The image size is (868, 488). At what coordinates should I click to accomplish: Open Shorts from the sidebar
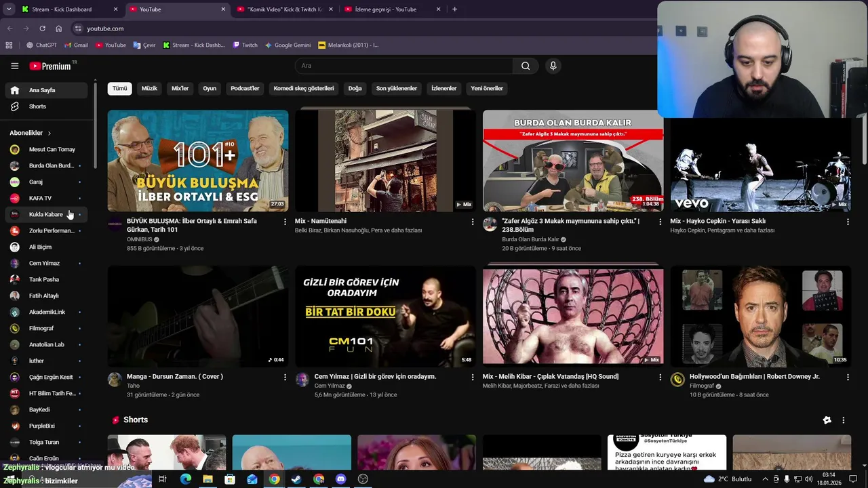tap(47, 106)
